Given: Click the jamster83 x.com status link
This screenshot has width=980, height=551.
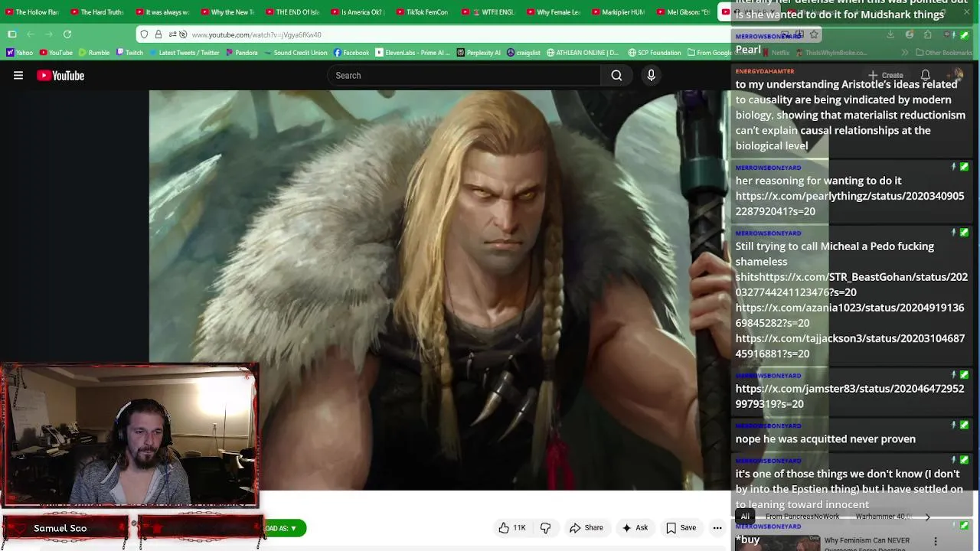Looking at the screenshot, I should coord(850,396).
